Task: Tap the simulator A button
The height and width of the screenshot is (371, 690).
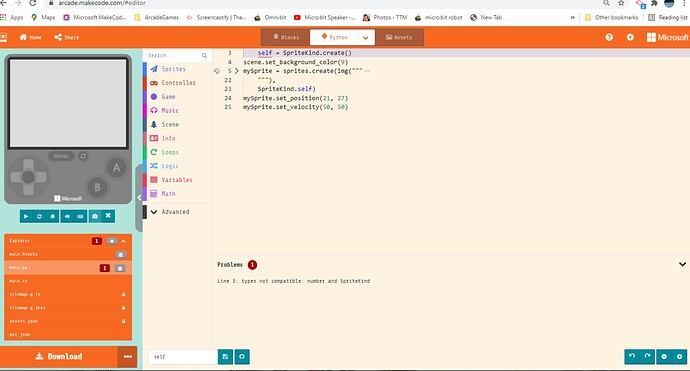Action: (x=116, y=168)
